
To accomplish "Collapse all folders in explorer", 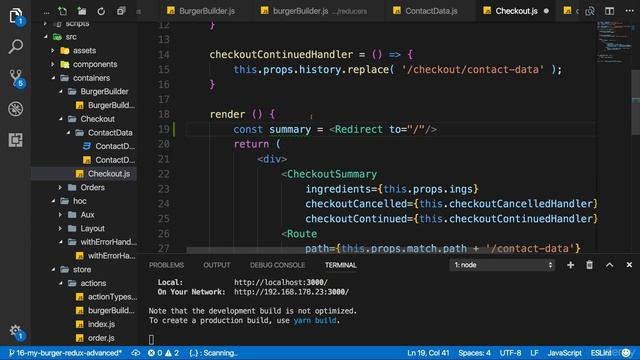I will pos(120,11).
